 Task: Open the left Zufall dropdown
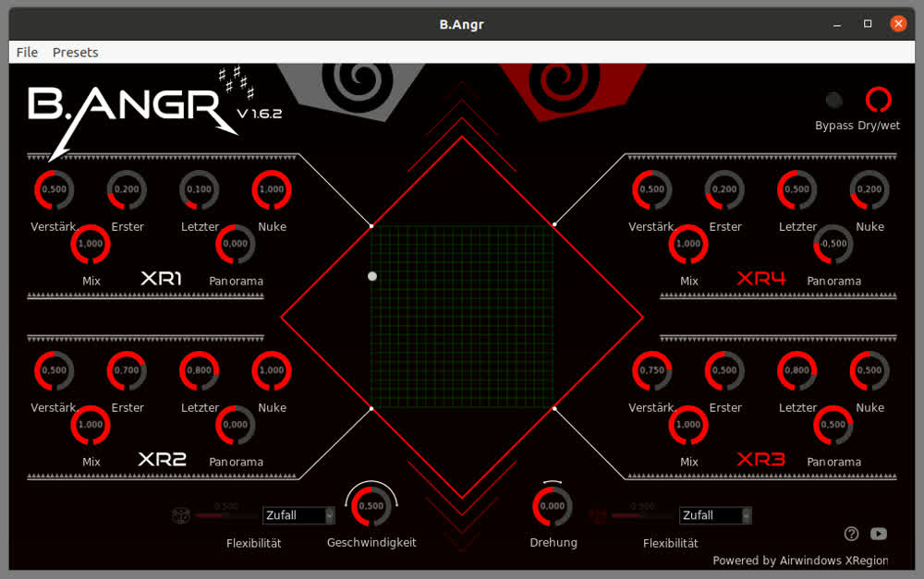tap(298, 515)
